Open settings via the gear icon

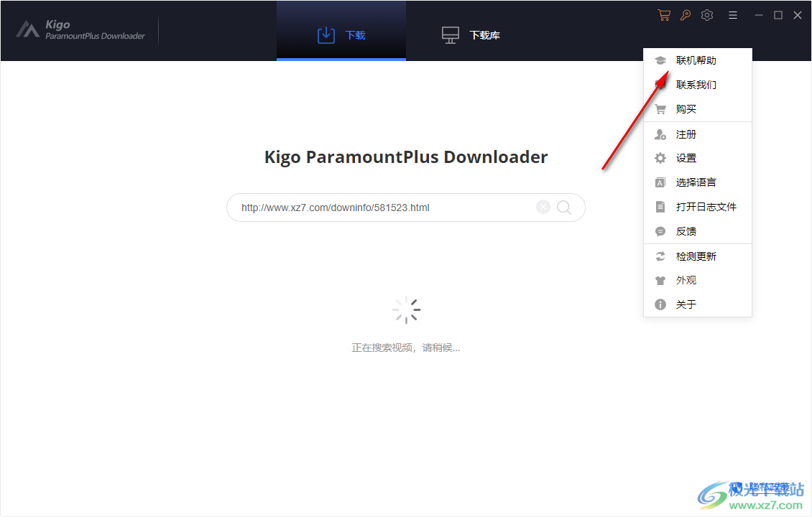707,15
